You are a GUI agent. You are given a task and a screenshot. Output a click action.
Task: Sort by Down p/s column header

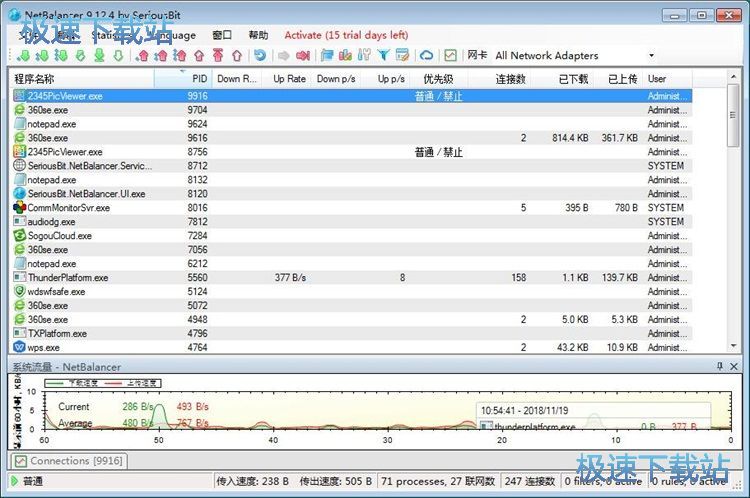(336, 79)
